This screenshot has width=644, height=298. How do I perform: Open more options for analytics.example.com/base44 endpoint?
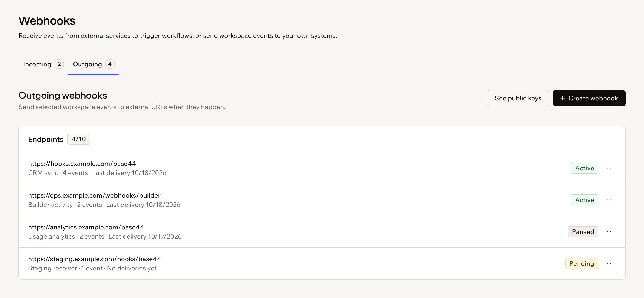(609, 232)
